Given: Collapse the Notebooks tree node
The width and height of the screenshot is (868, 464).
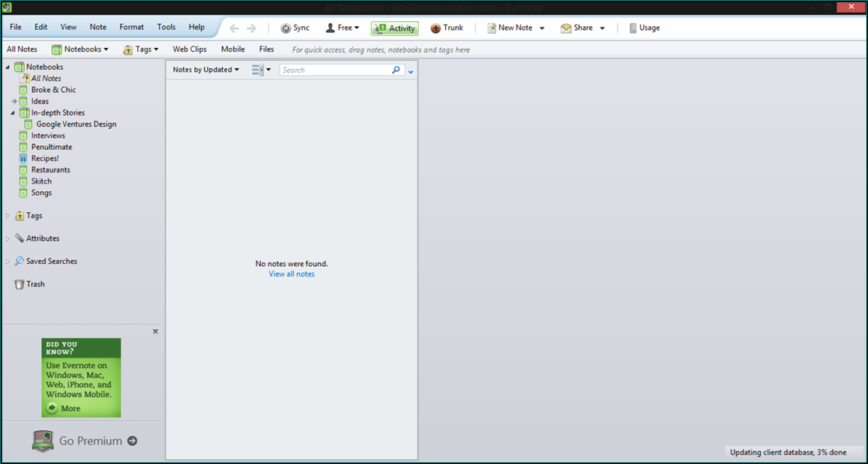Looking at the screenshot, I should click(7, 67).
